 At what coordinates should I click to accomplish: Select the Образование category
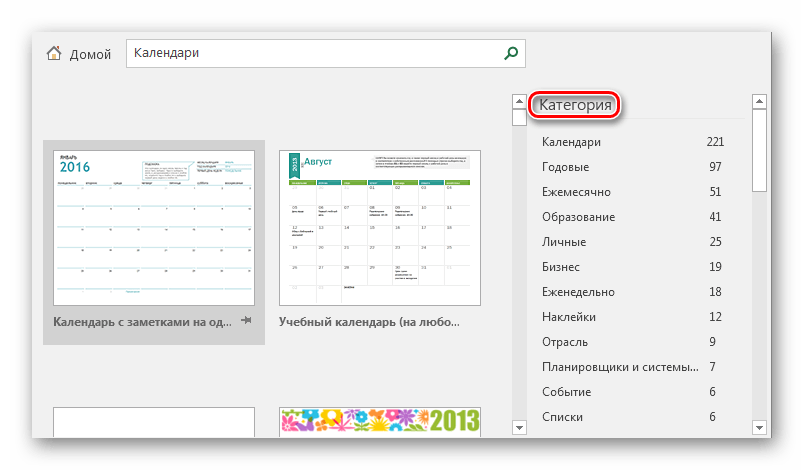coord(578,217)
